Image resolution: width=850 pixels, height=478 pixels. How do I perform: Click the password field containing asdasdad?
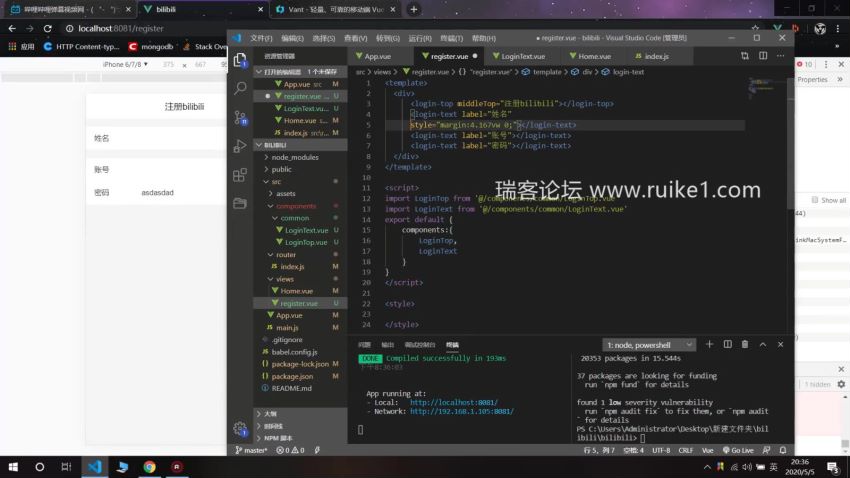coord(183,192)
